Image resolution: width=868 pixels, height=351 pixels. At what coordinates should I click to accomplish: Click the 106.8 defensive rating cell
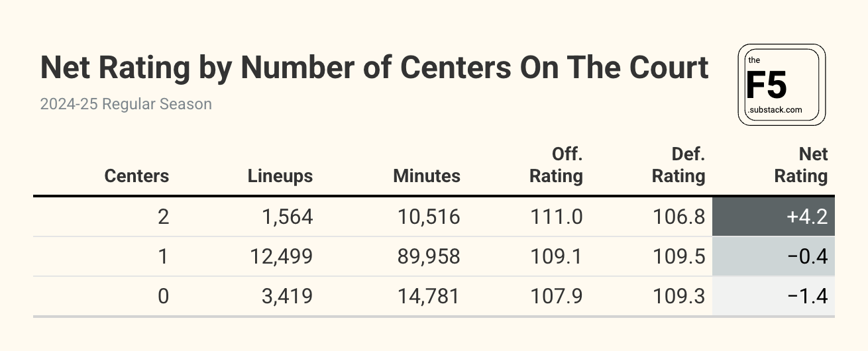tap(678, 217)
